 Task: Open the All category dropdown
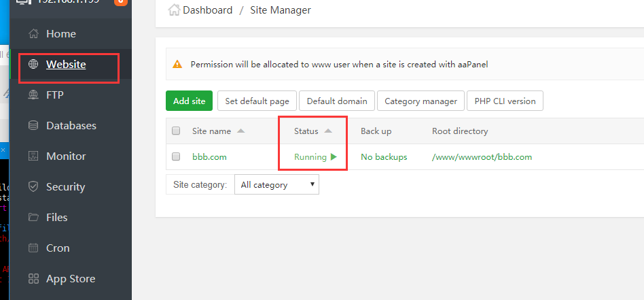point(276,185)
